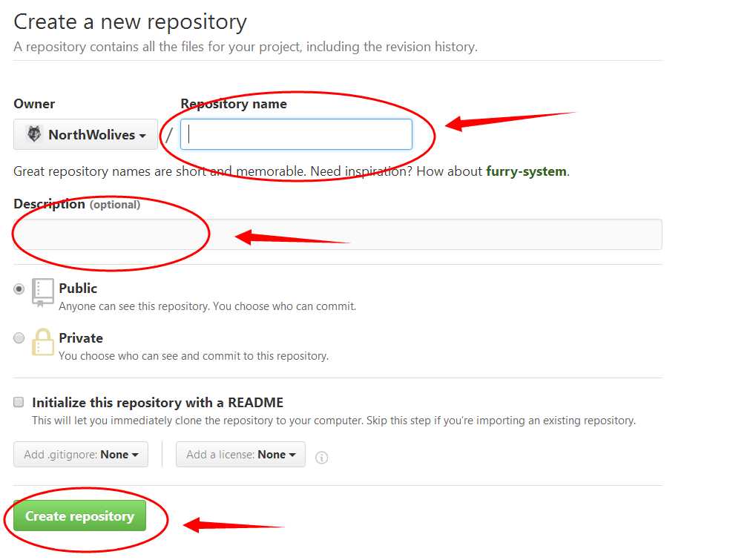The height and width of the screenshot is (560, 730).
Task: Select the Private radio button
Action: (19, 338)
